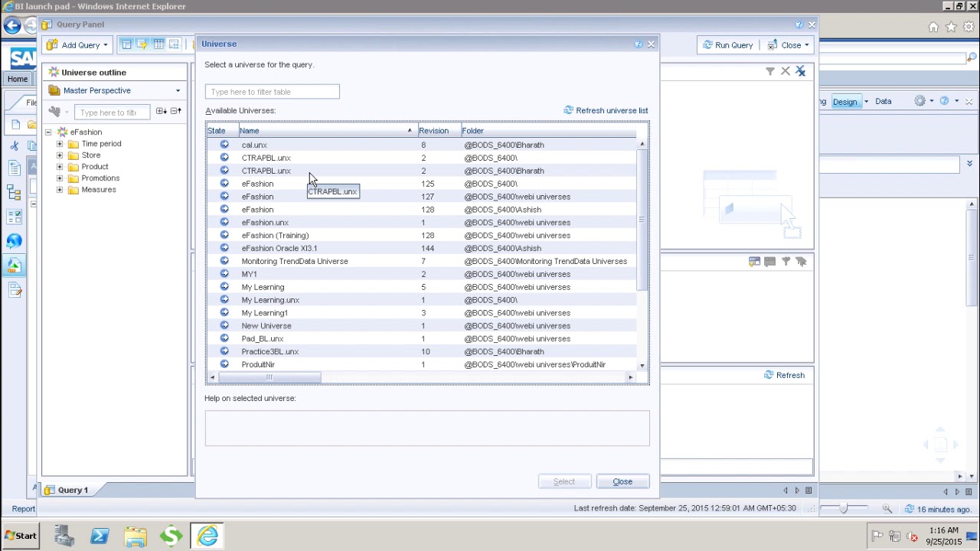Click the Remove all objects icon
This screenshot has width=980, height=551.
[800, 71]
